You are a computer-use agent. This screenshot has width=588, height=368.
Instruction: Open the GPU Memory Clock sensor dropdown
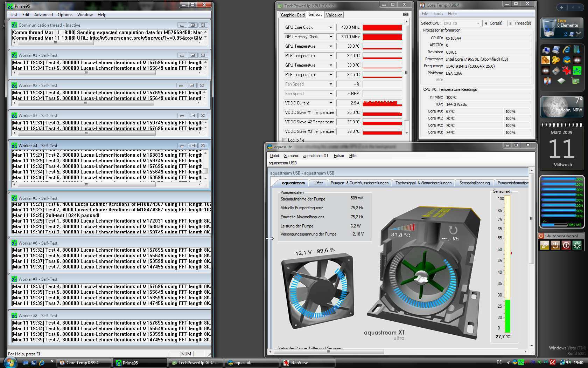(330, 37)
